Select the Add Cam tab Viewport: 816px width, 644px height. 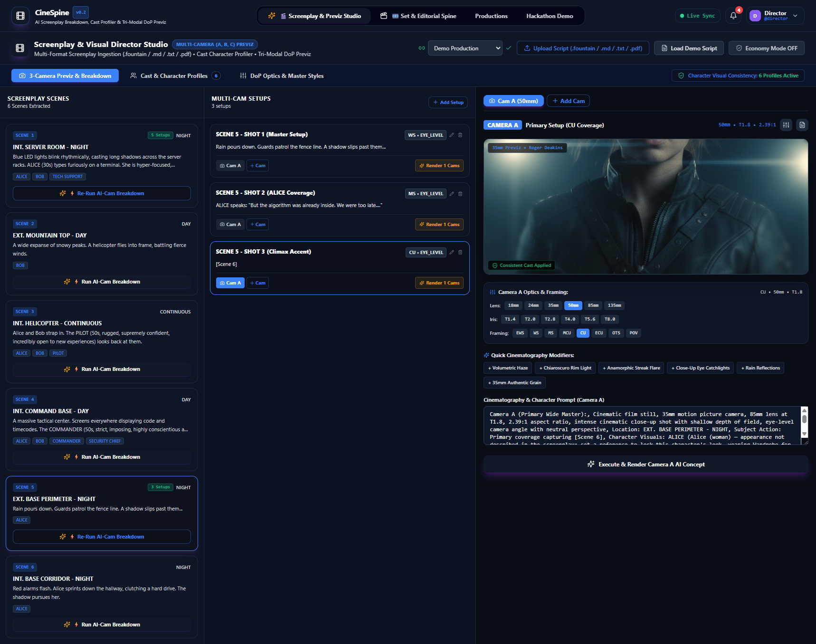click(569, 101)
